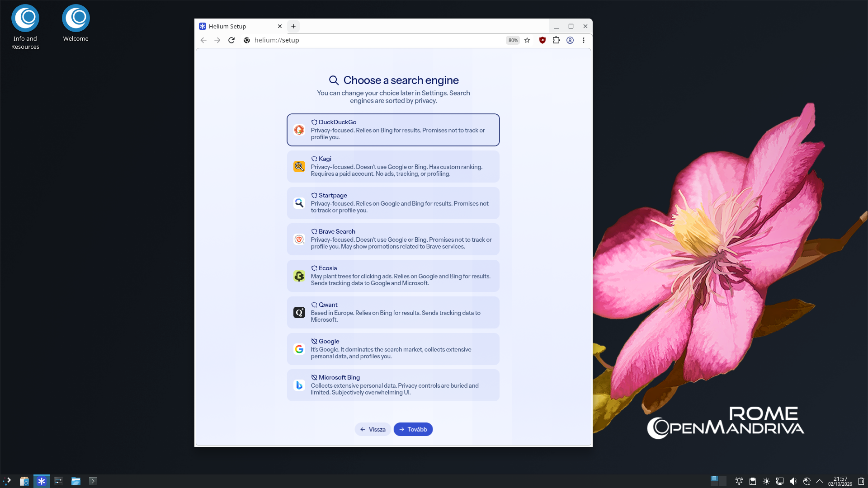Open a new tab with plus button
The width and height of the screenshot is (868, 488).
pyautogui.click(x=293, y=26)
